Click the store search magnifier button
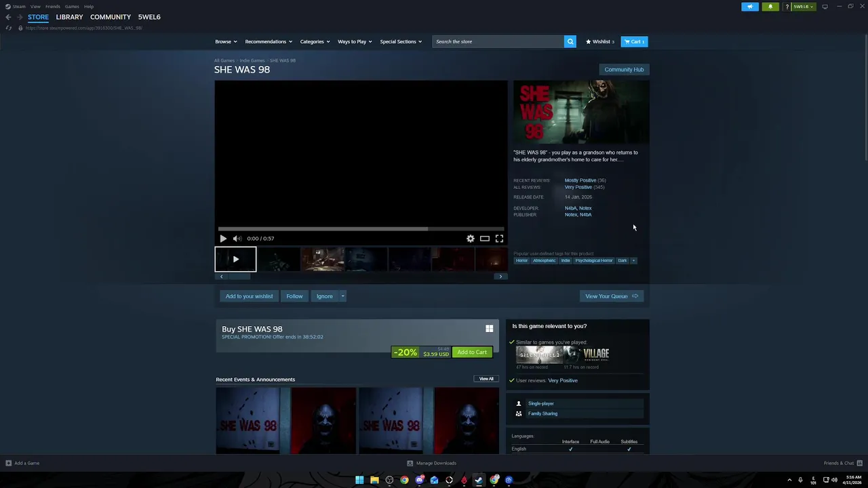 tap(570, 41)
